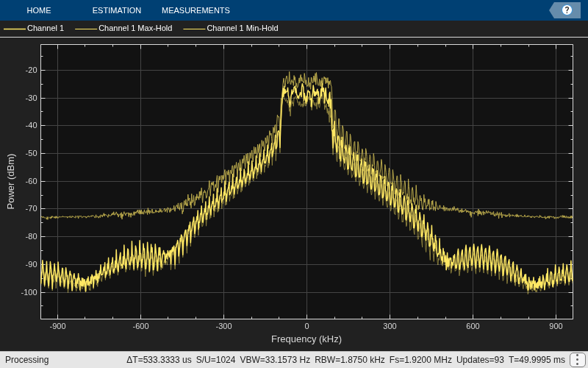The height and width of the screenshot is (368, 588).
Task: Click the ΔT=533.3333 us status value
Action: tap(159, 360)
